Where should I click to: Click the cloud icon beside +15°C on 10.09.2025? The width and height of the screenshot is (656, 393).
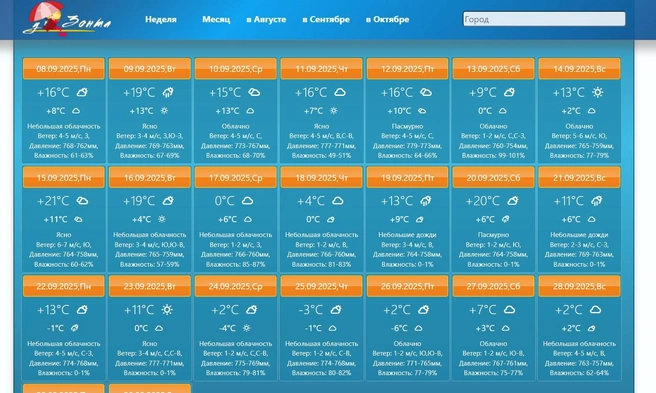254,92
